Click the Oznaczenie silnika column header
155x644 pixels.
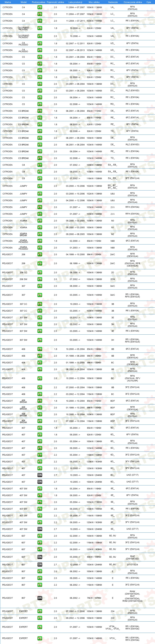[133, 2]
